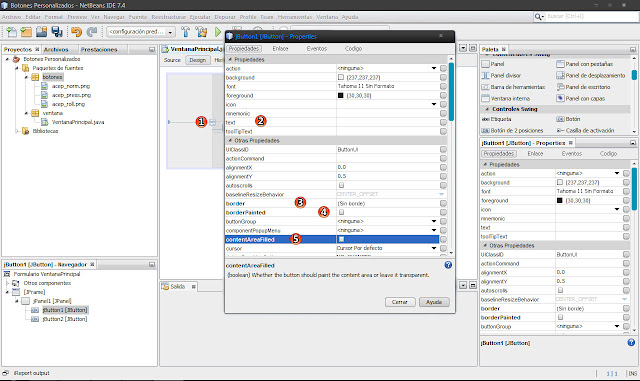Toggle borderPainted checkbox in right Properties panel
Viewport: 640px width, 381px height.
click(560, 317)
